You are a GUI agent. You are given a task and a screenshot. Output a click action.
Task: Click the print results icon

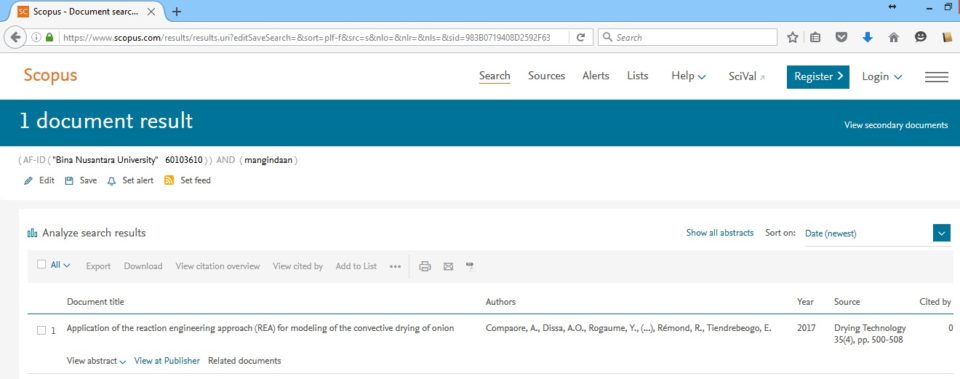point(425,266)
